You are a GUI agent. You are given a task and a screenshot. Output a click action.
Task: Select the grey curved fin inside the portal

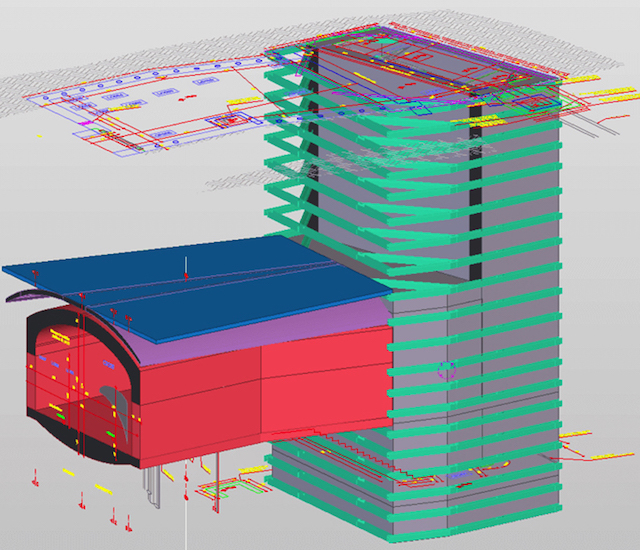118,406
